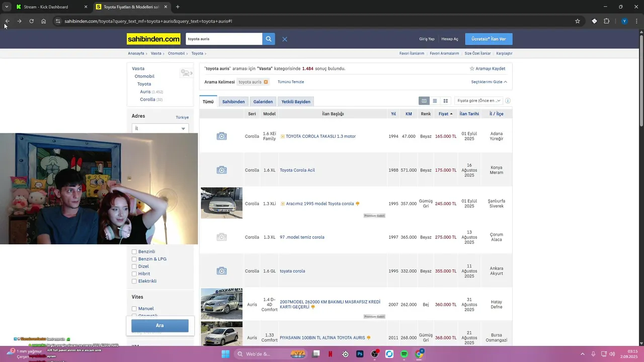The image size is (644, 362).
Task: Open browser extensions puzzle icon
Action: tap(606, 21)
